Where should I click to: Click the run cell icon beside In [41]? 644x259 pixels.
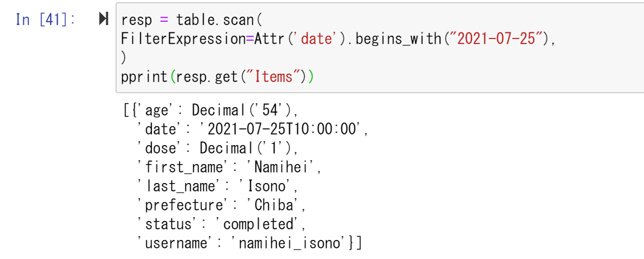pyautogui.click(x=103, y=19)
